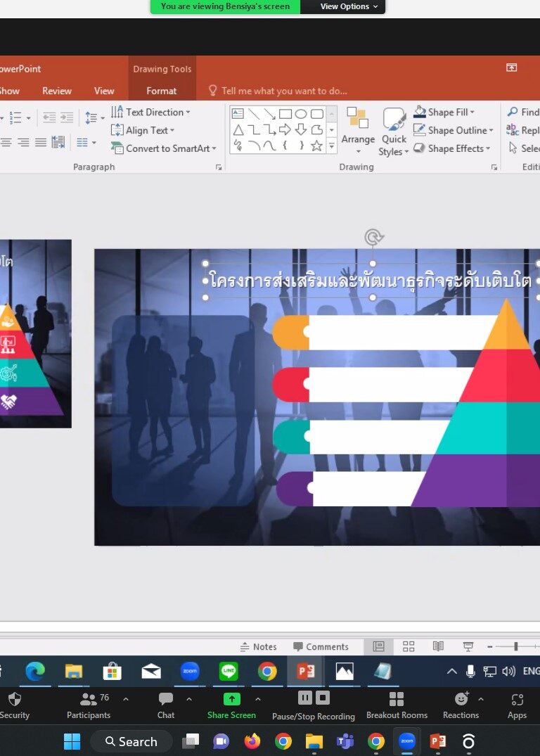Switch to the Review ribbon tab

coord(57,91)
